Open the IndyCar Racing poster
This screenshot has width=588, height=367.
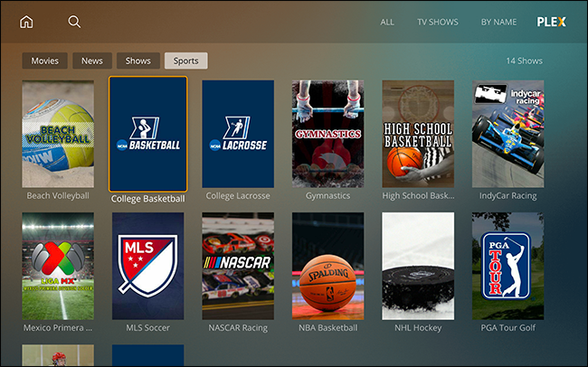tap(508, 134)
